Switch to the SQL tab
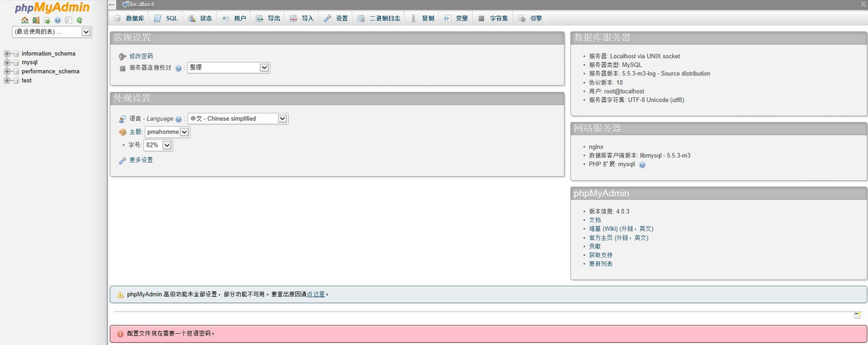This screenshot has width=868, height=345. click(166, 19)
